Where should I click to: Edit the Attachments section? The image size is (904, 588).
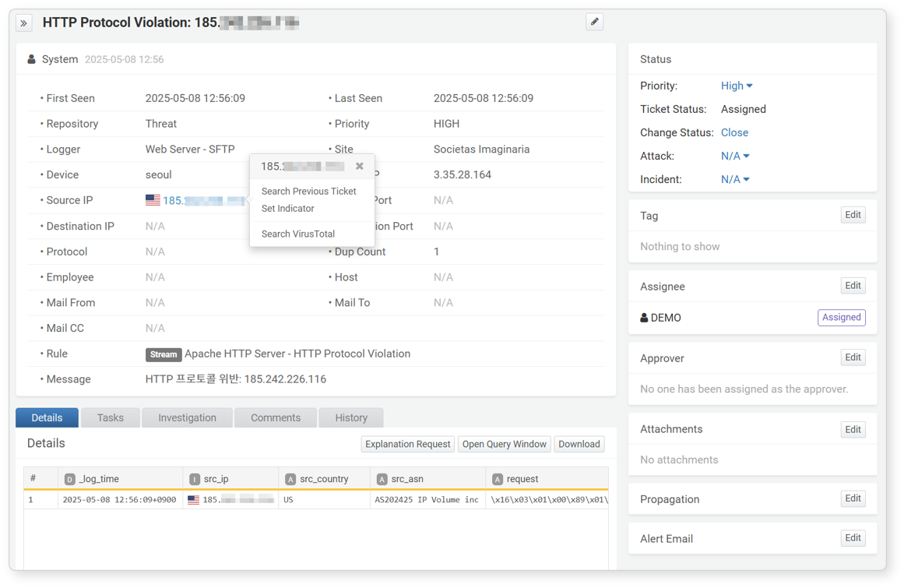pos(853,429)
